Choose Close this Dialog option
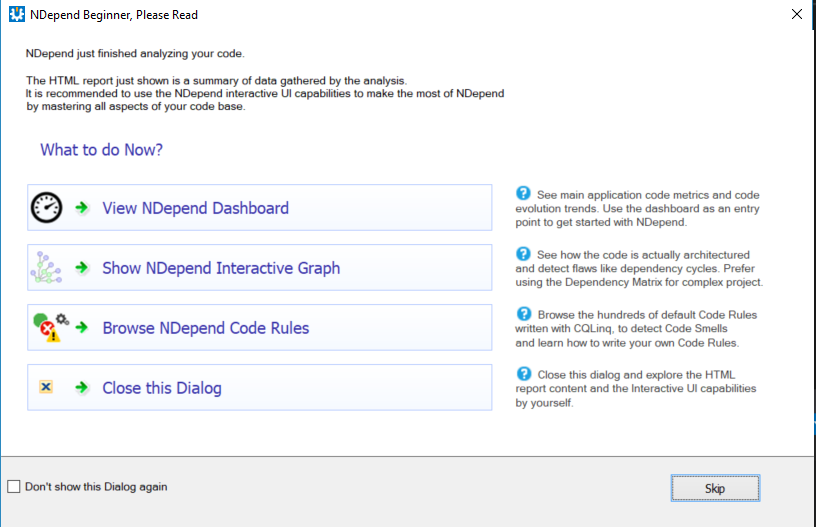816x527 pixels. [260, 387]
